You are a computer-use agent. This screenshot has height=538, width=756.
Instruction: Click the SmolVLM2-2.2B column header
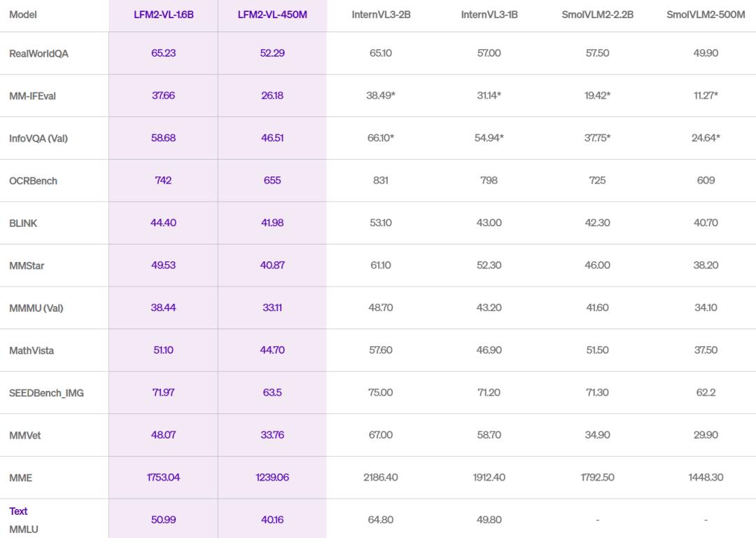click(597, 15)
